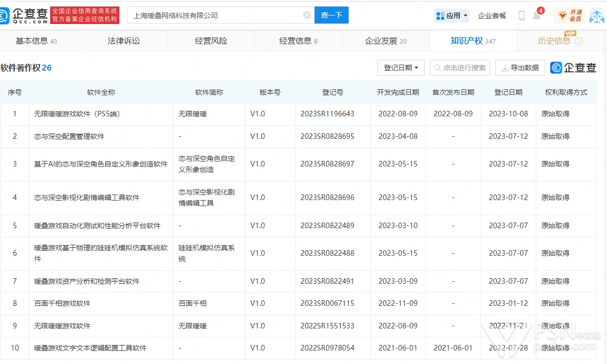The image size is (607, 364).
Task: Click the 软件简称 column header
Action: [x=209, y=92]
